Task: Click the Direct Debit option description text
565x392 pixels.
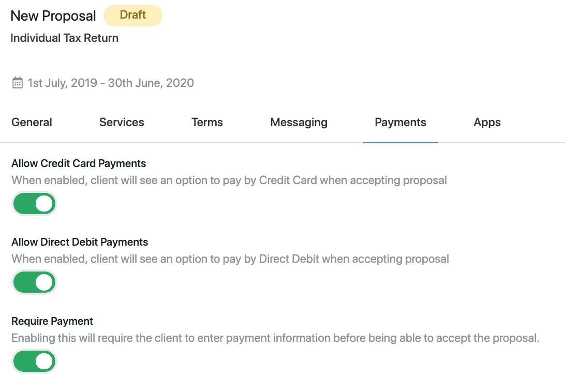Action: coord(230,259)
